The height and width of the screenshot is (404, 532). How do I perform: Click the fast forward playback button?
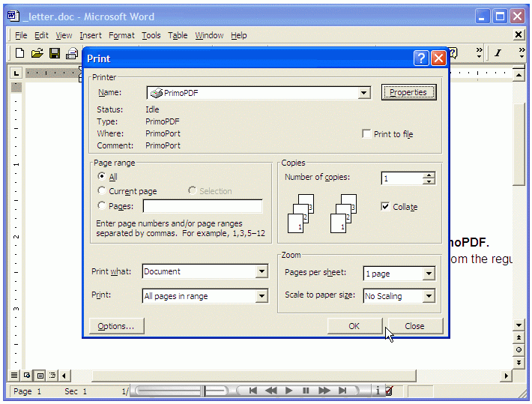[324, 391]
